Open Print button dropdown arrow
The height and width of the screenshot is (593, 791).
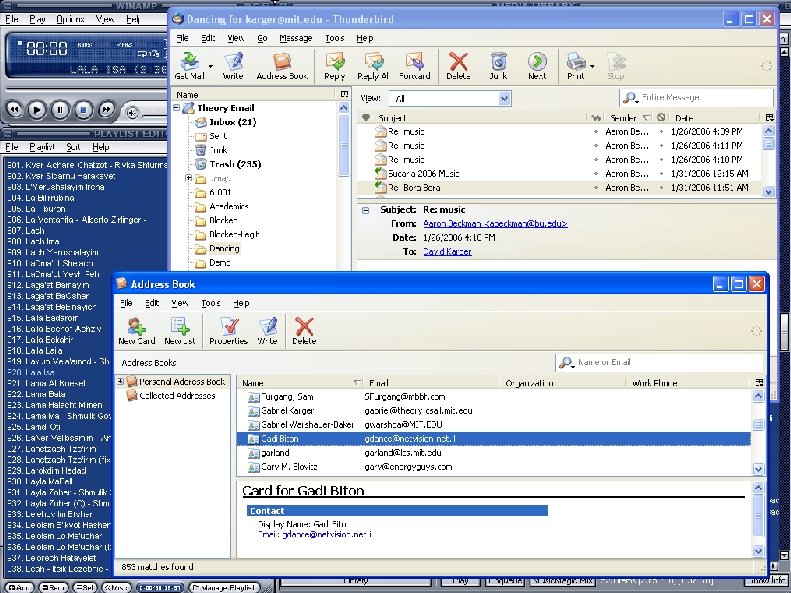592,66
